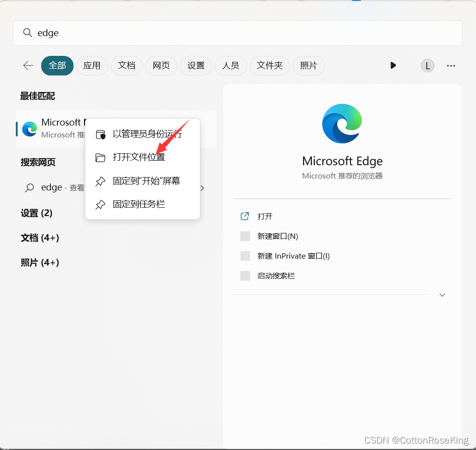Screen dimensions: 476x450
Task: Click the open external-link icon
Action: point(245,216)
